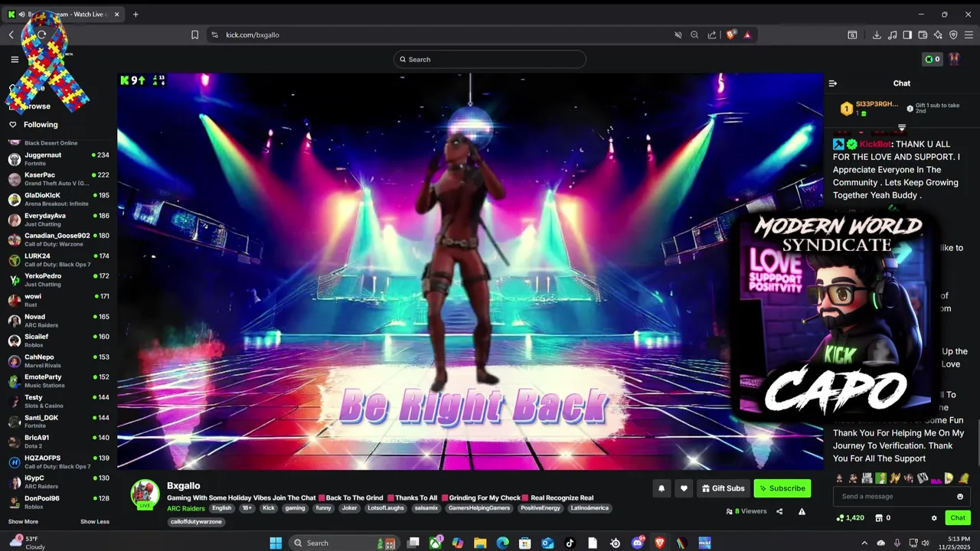Image resolution: width=980 pixels, height=551 pixels.
Task: Select the Kick stream browser tab
Action: pyautogui.click(x=65, y=14)
